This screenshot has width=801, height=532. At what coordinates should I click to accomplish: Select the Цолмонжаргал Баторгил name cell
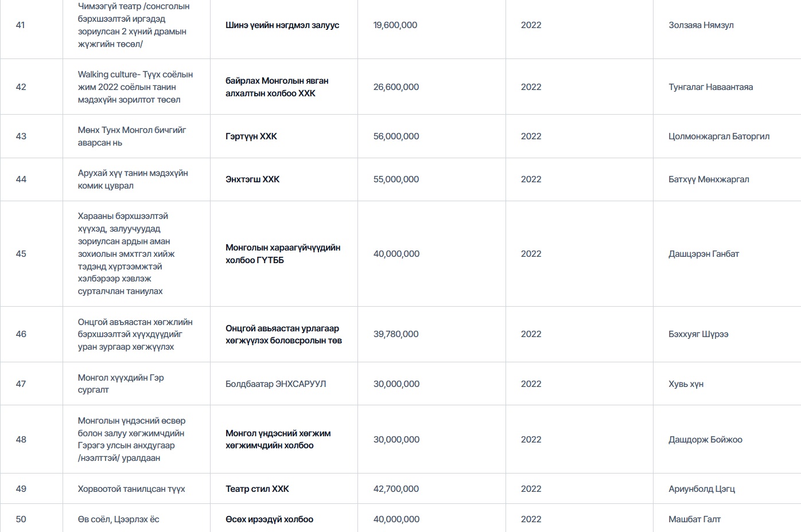(x=718, y=136)
